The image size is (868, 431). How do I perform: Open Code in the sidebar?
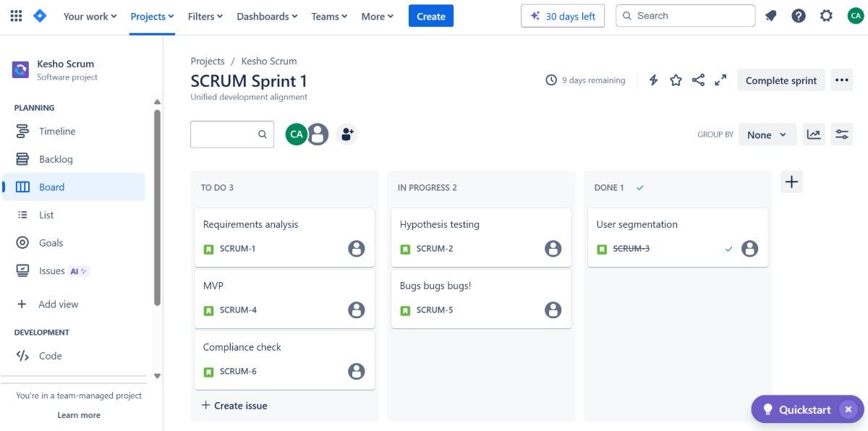pyautogui.click(x=74, y=356)
